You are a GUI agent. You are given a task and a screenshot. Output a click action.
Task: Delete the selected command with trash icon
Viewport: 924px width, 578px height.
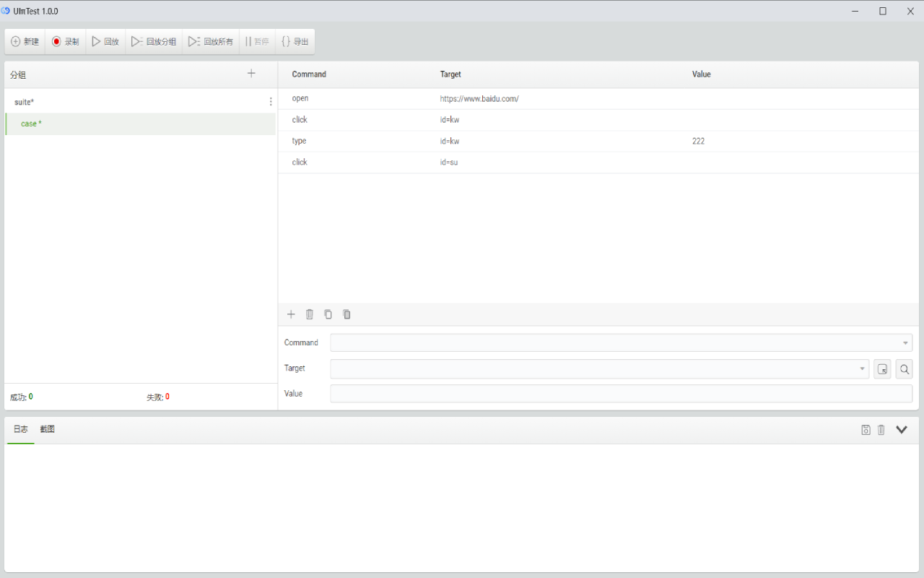(x=310, y=314)
